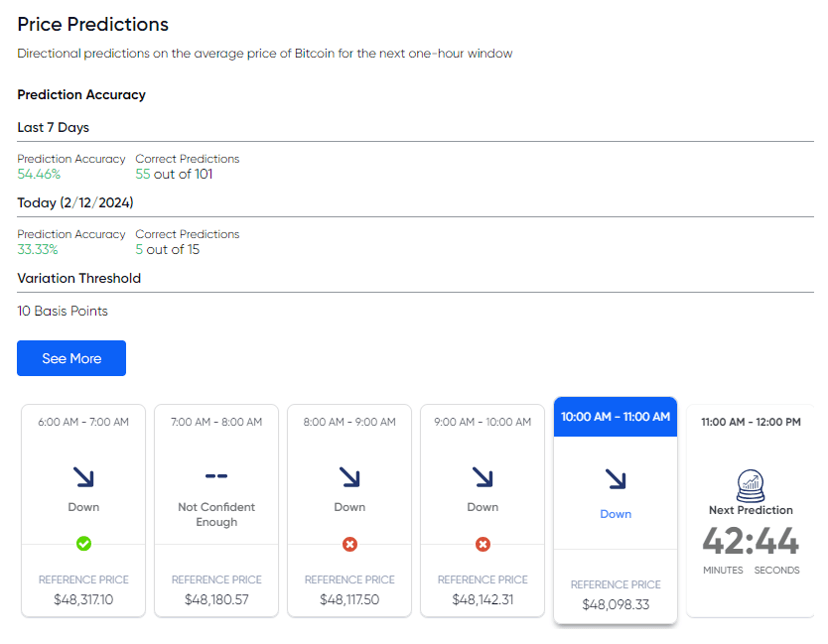Click red X icon in 8:00 AM card
Screen dimensions: 828x644
349,544
